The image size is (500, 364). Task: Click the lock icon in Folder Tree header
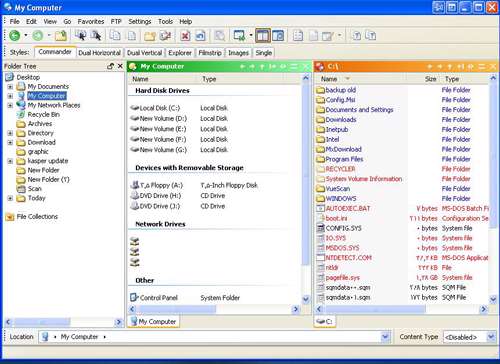111,66
